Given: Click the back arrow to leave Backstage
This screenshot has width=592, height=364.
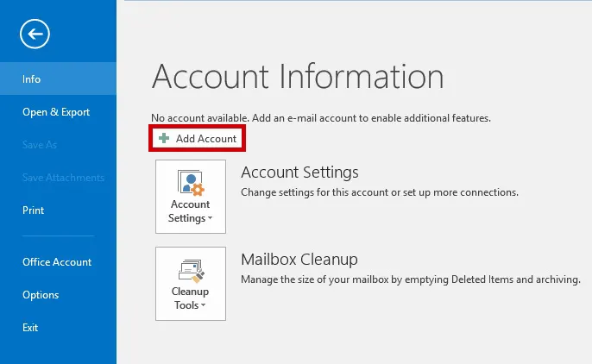Looking at the screenshot, I should (x=35, y=34).
